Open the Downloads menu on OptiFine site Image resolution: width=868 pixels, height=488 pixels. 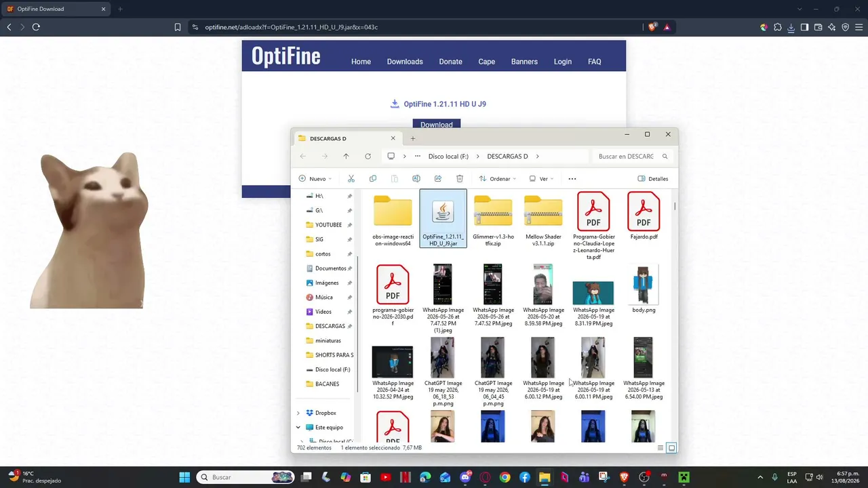tap(405, 62)
